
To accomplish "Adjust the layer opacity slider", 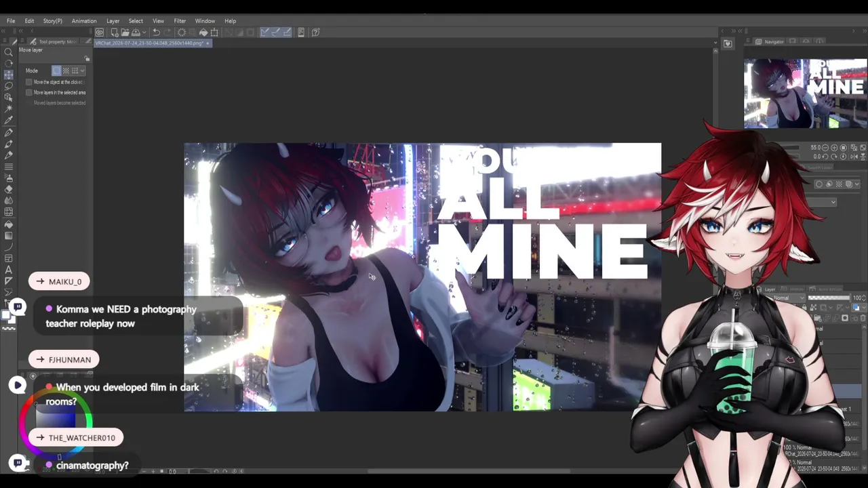I will tap(829, 298).
